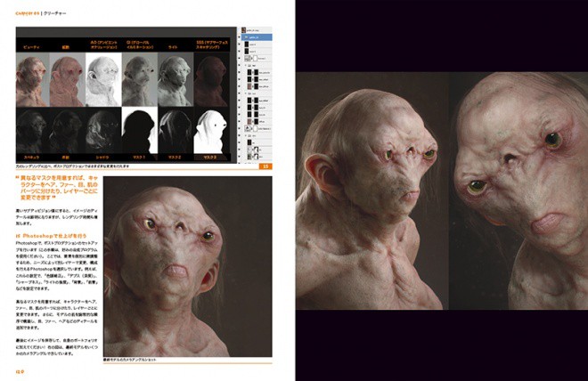
Task: Select the マスク3 white mask thumbnail
Action: 211,130
